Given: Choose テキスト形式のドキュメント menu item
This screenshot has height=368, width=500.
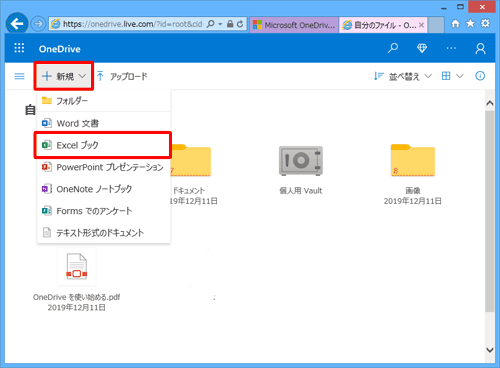Looking at the screenshot, I should pos(104,233).
